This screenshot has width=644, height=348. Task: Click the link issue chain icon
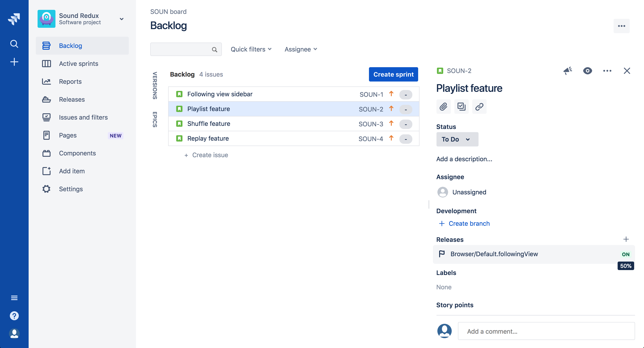479,107
